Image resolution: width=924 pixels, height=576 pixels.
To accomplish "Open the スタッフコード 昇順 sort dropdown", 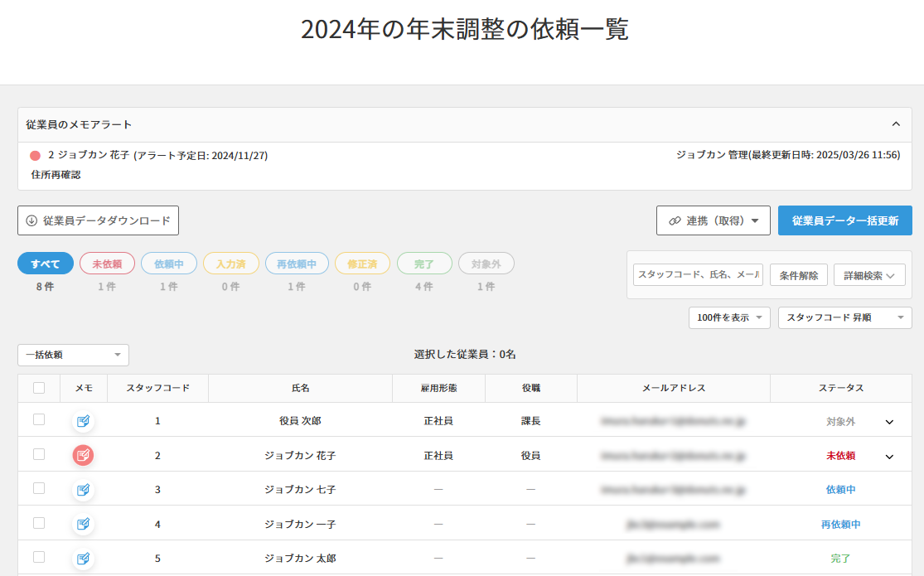I will pyautogui.click(x=845, y=317).
